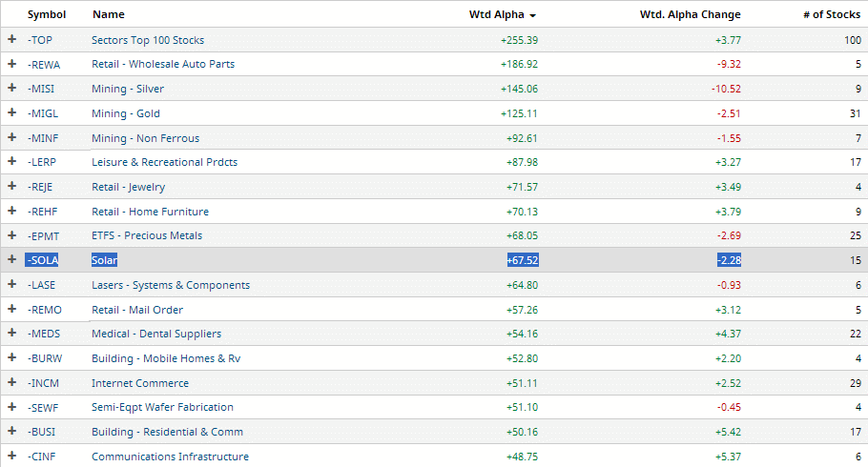868x467 pixels.
Task: Select the +186.92 Wtd Alpha value
Action: (x=519, y=64)
